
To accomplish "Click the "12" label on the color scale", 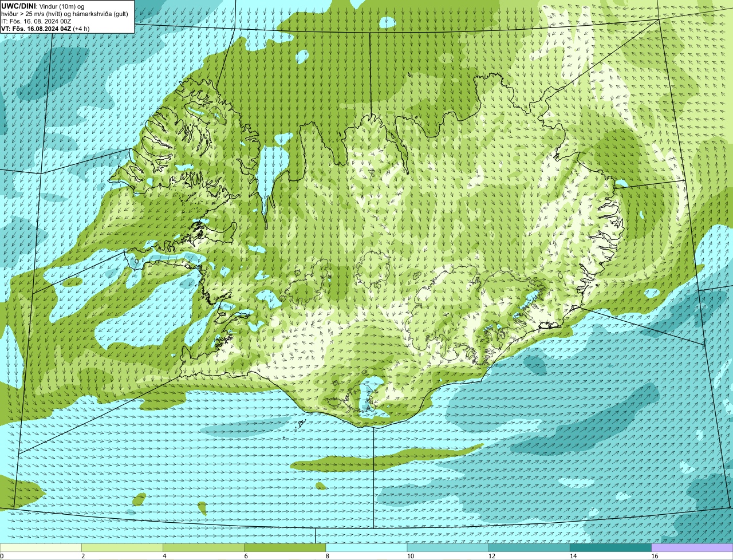I will tap(491, 556).
